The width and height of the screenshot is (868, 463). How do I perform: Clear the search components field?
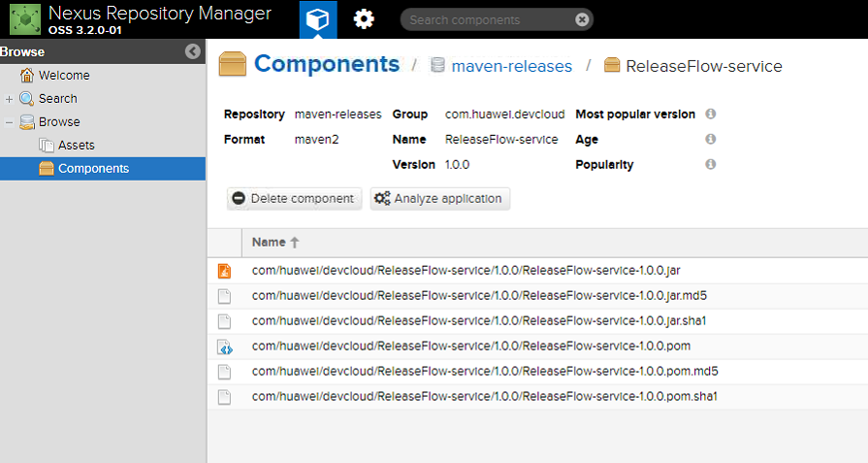582,19
